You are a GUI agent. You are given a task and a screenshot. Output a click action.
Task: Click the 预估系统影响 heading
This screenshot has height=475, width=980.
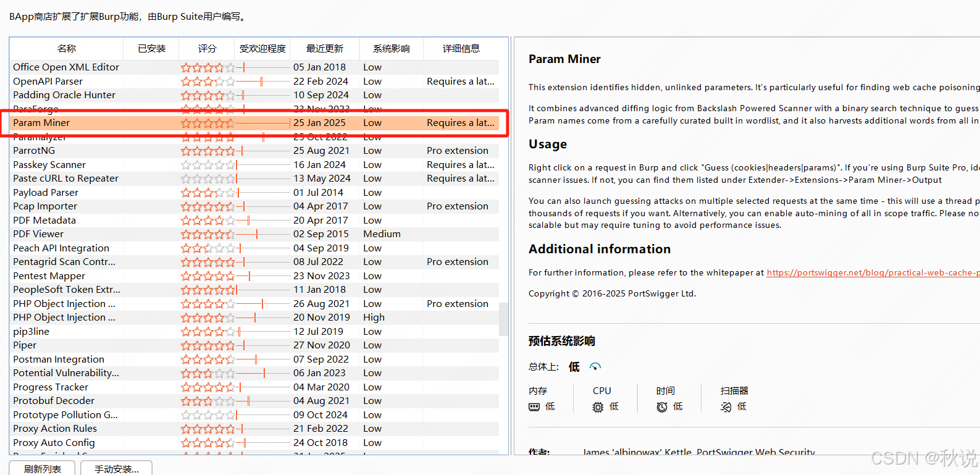(x=561, y=341)
